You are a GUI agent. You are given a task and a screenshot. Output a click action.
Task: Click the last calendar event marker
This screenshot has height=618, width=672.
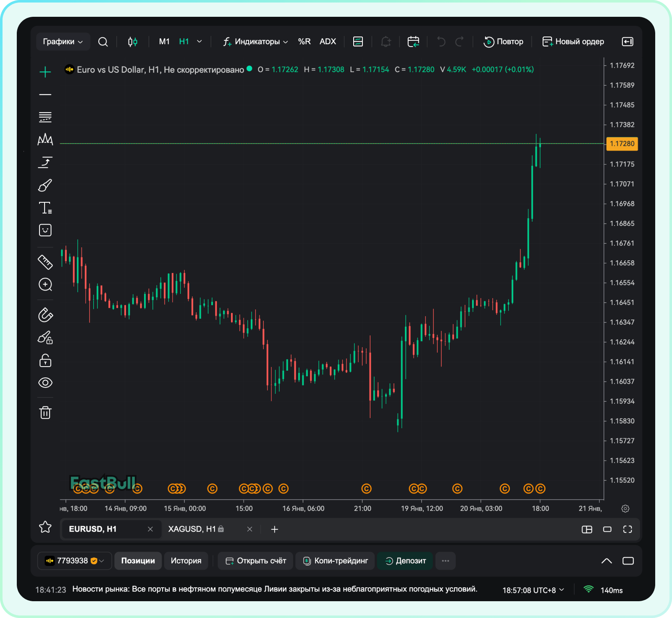(x=540, y=489)
